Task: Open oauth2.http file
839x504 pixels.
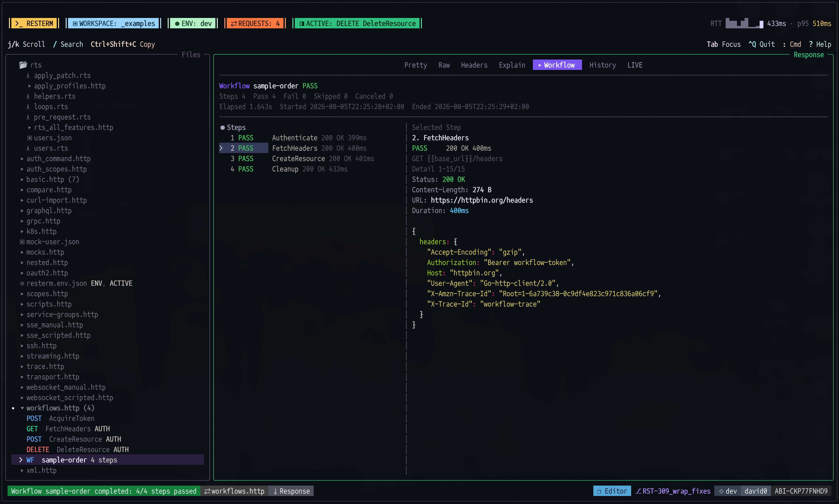Action: (x=47, y=273)
